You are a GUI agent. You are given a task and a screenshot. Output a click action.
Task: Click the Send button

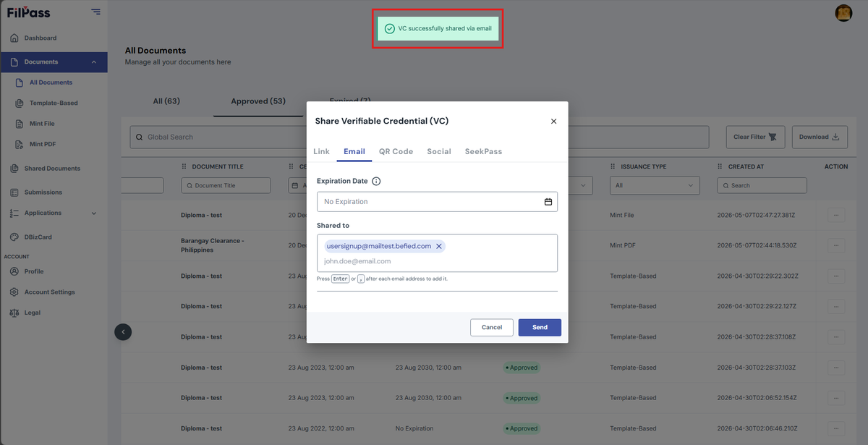click(x=540, y=327)
